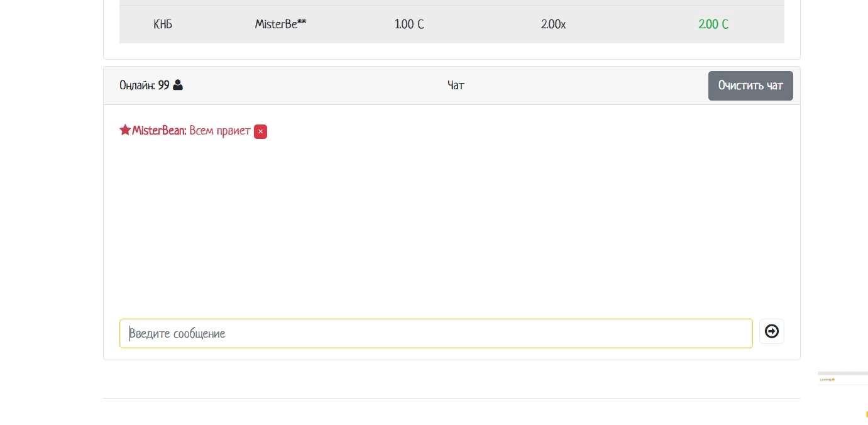
Task: Click the 1.00 C bet amount
Action: click(409, 25)
